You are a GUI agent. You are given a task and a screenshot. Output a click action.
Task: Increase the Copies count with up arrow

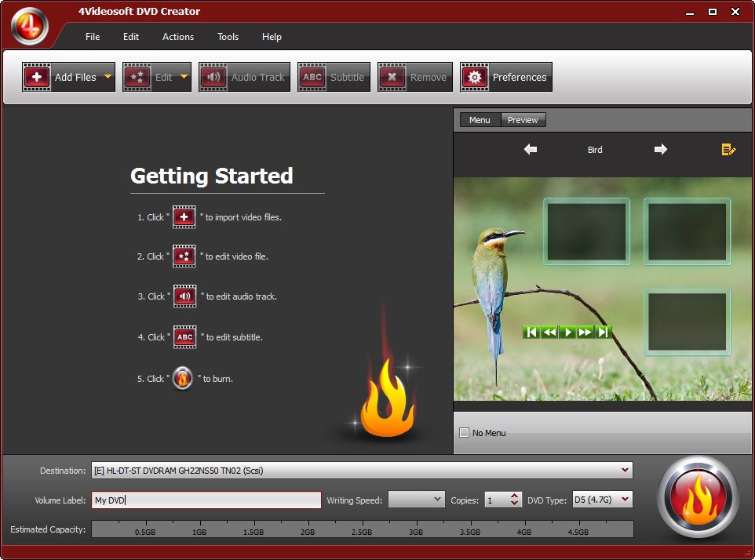tap(515, 496)
